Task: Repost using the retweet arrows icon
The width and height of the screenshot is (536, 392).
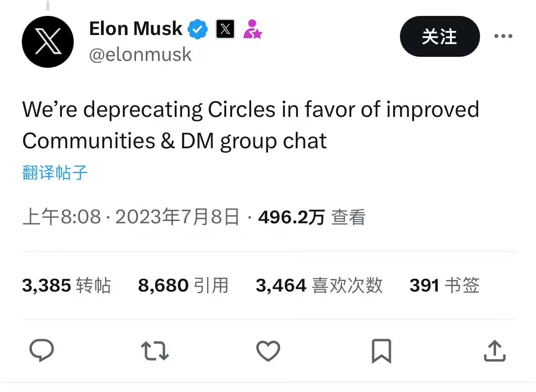Action: [x=155, y=351]
